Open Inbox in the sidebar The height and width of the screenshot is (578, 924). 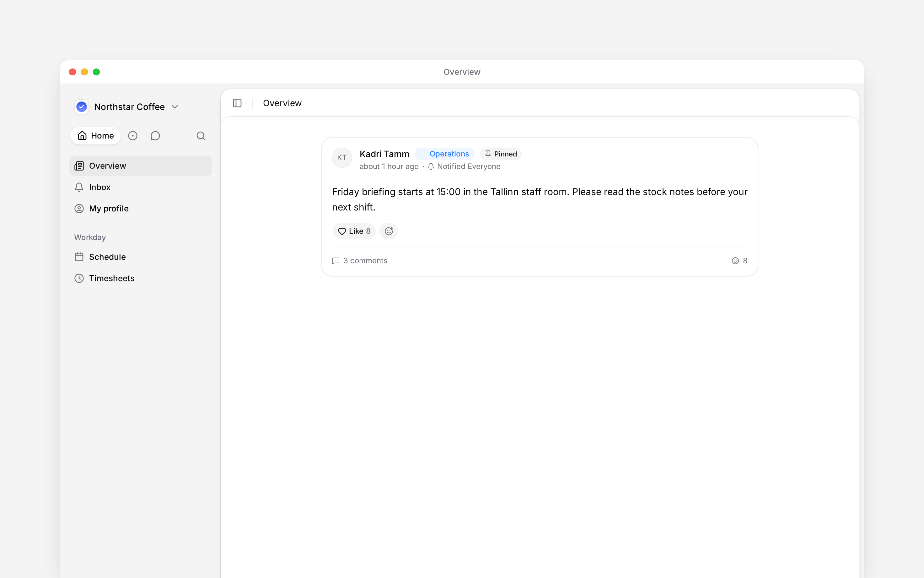(x=141, y=187)
